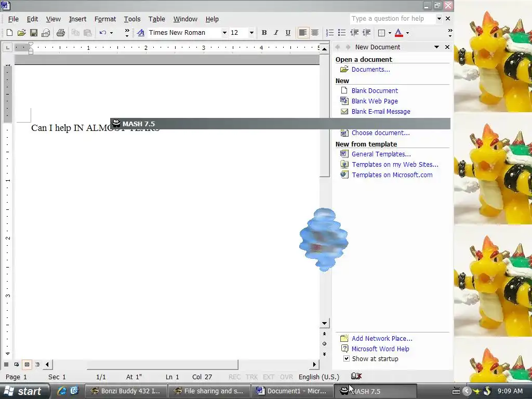Open the font color dropdown arrow
Screen dimensions: 532x399
point(407,33)
